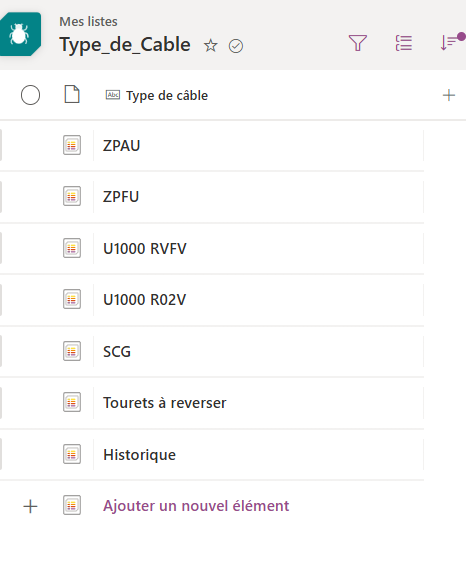Click Ajouter un nouvel élément
Viewport: 466px width, 574px height.
(196, 506)
